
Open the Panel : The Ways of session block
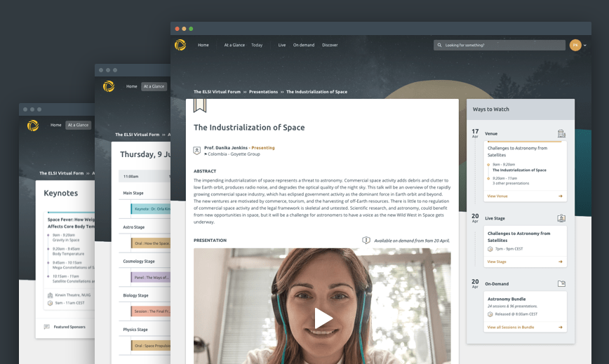tap(151, 278)
